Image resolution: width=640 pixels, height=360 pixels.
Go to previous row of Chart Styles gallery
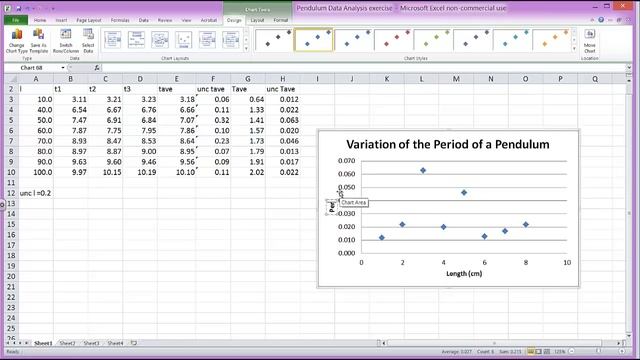(574, 32)
